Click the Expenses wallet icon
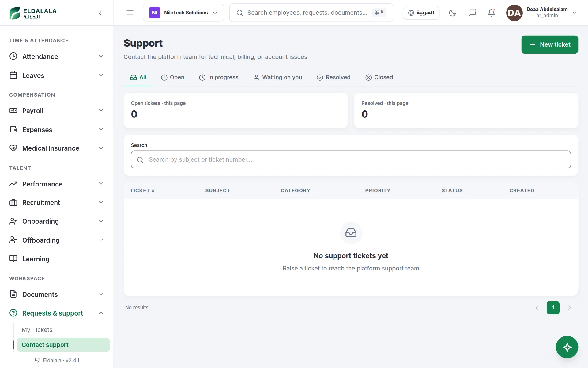 (x=13, y=129)
